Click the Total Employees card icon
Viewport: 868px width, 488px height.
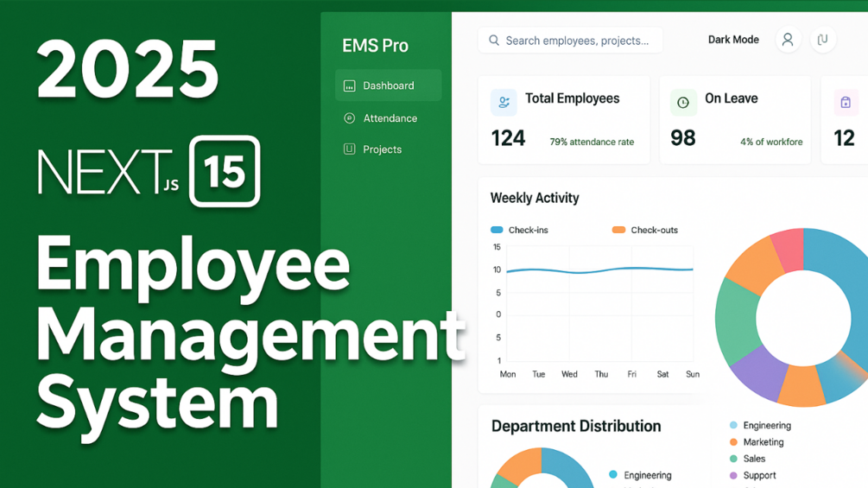click(504, 103)
